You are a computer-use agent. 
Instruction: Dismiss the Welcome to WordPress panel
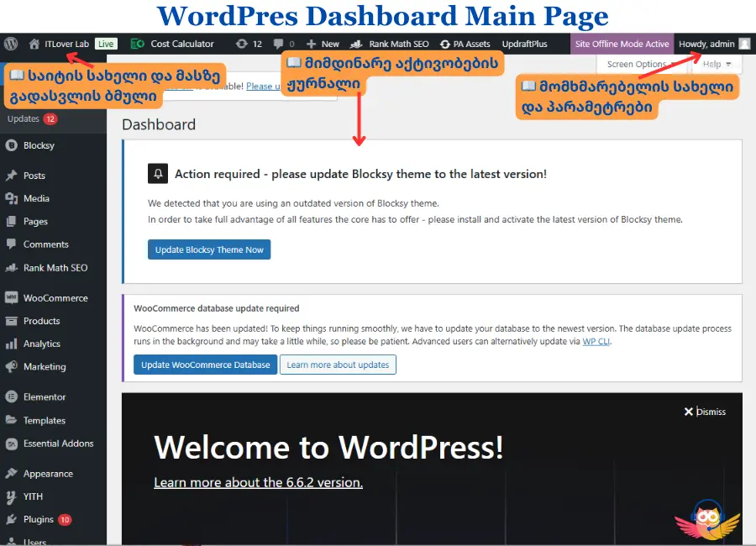click(x=705, y=412)
